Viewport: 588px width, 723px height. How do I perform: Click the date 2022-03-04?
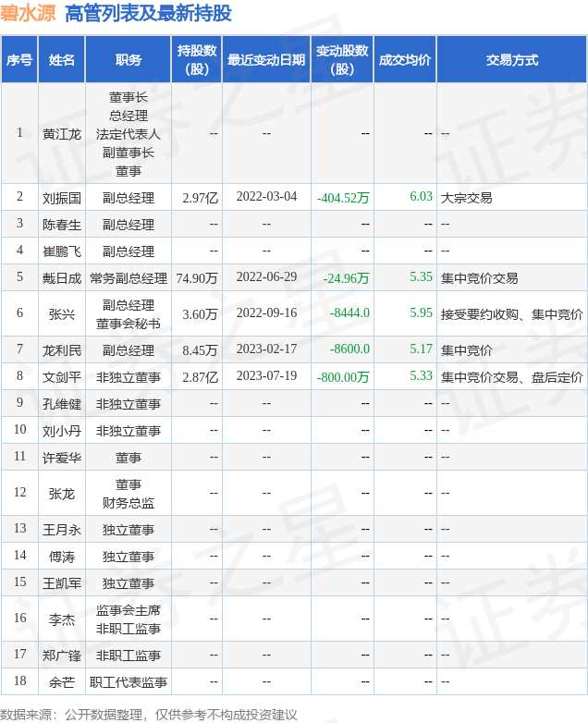point(266,197)
